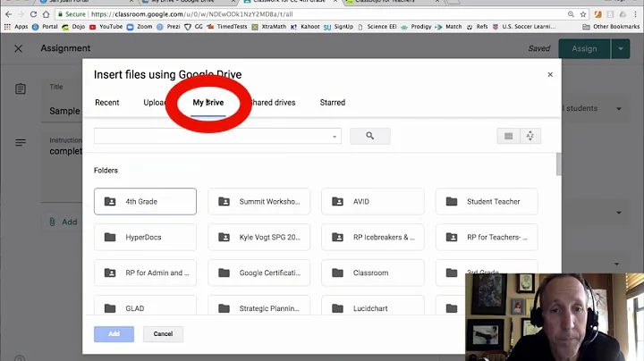Open the Zoom bookmark
Viewport: 644px width, 361px height.
[x=140, y=27]
